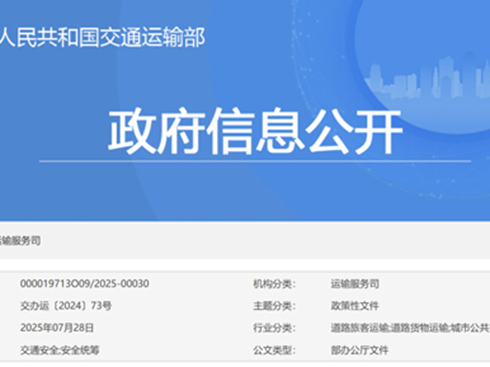Open the 政策性文件 category value

coord(355,306)
